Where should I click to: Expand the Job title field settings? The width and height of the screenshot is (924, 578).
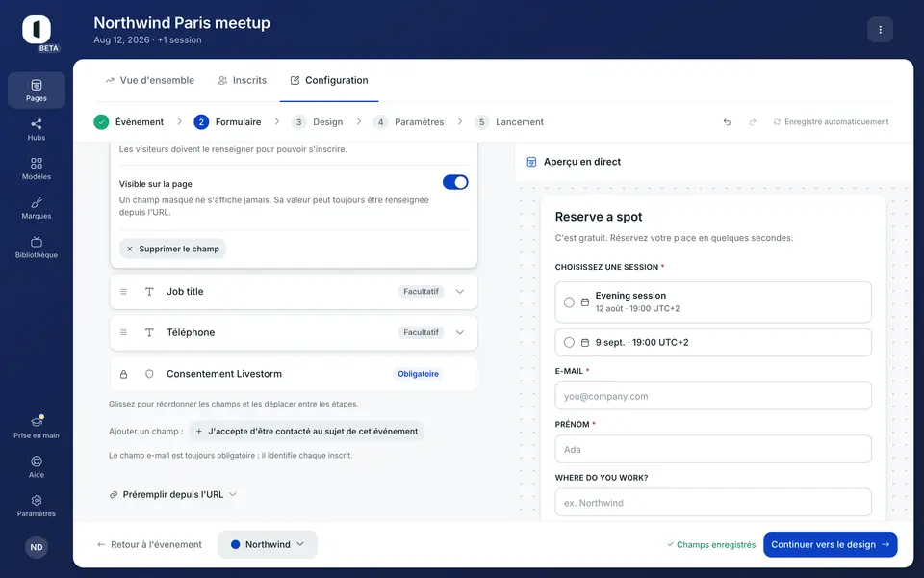(x=460, y=291)
